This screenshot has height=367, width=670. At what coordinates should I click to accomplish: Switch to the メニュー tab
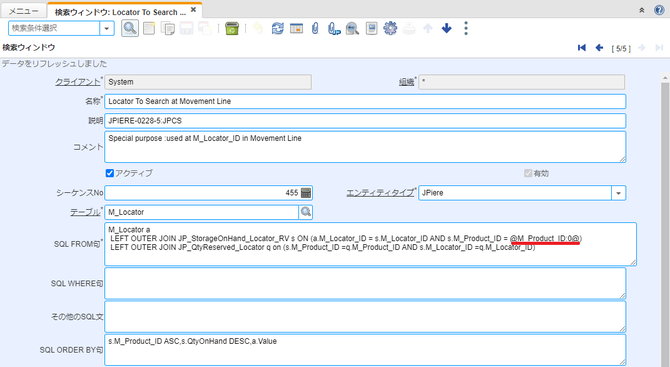(24, 11)
